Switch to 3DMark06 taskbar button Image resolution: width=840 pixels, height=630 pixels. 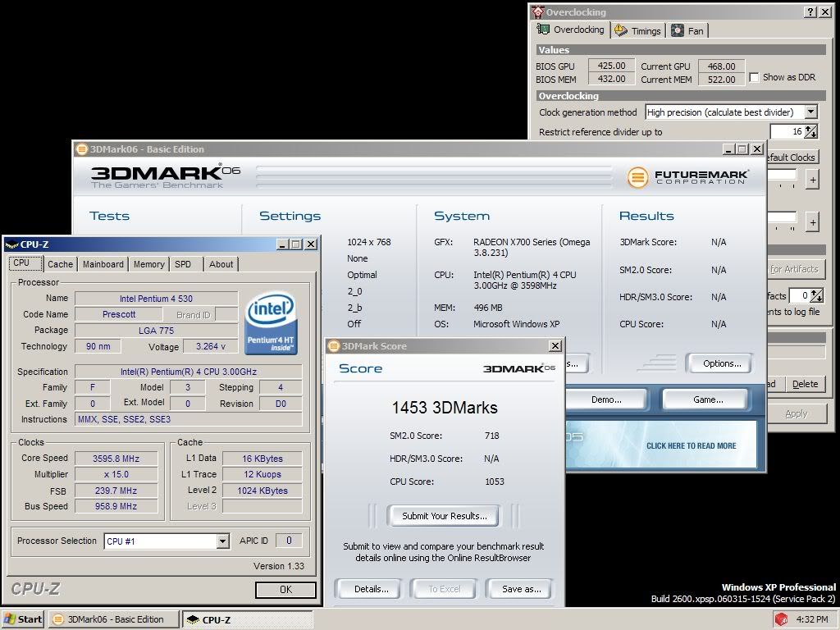tap(113, 619)
